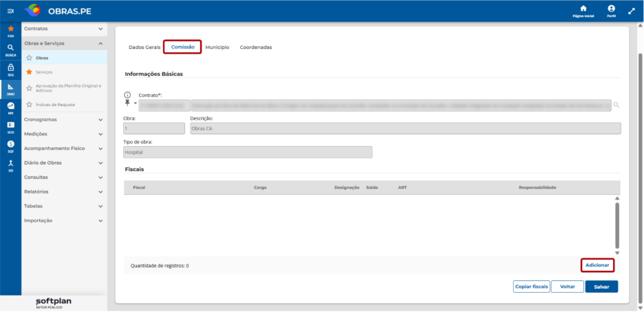Viewport: 644px width, 312px height.
Task: Favorite Índices de Reajuste with its star
Action: [x=29, y=105]
